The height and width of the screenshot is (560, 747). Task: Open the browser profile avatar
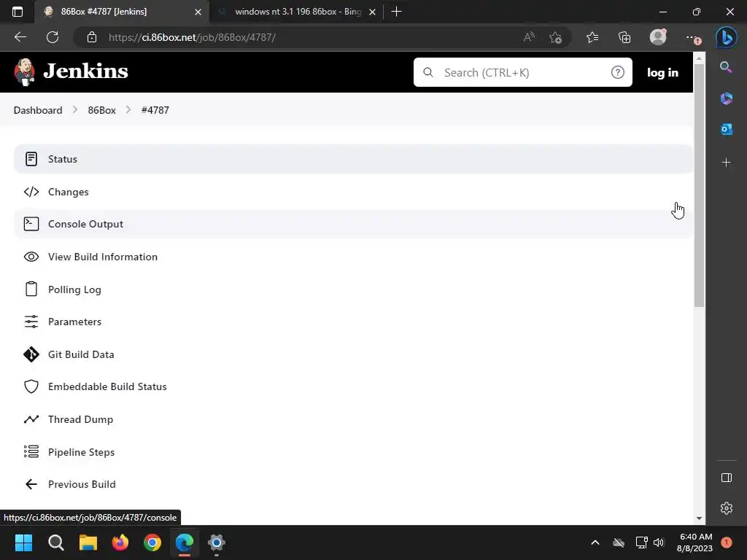(x=658, y=37)
